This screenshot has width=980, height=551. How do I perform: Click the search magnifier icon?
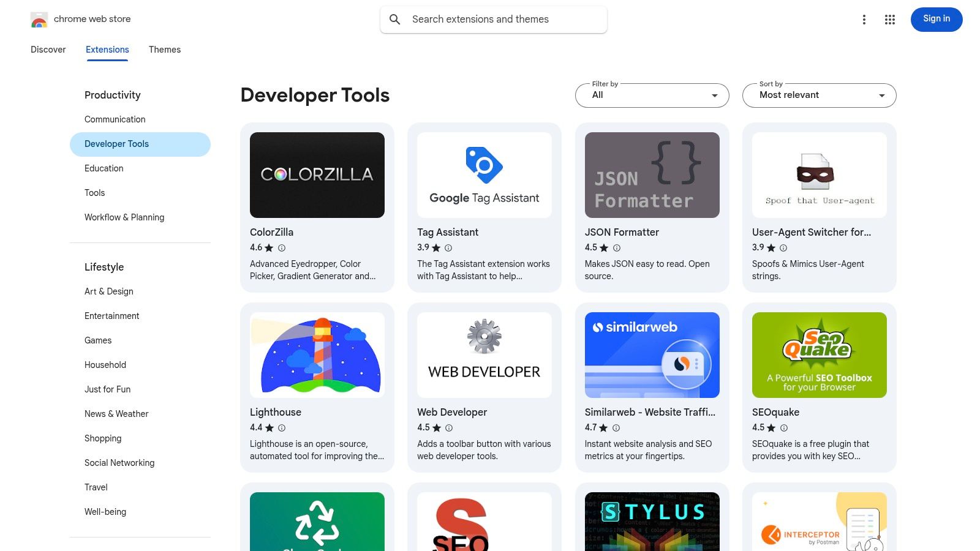pyautogui.click(x=395, y=19)
